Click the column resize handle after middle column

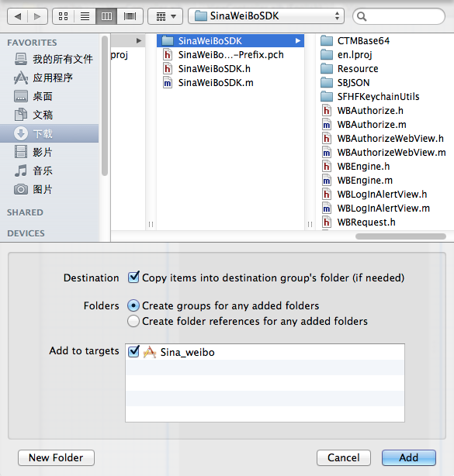pos(310,224)
